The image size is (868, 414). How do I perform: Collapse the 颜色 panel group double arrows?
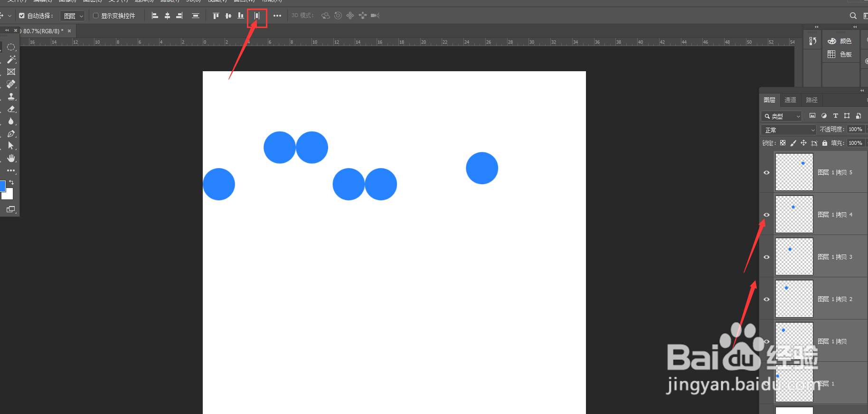[855, 27]
